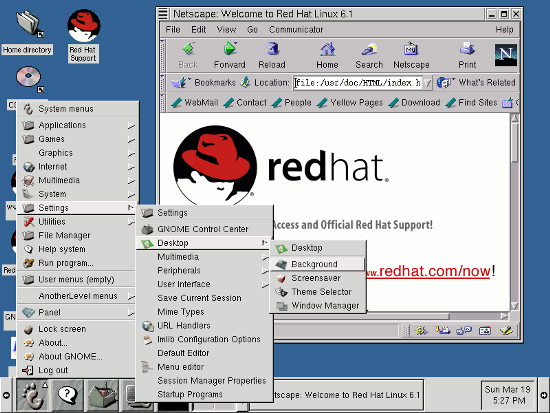Open Red Hat Support desktop icon
The height and width of the screenshot is (413, 550).
click(83, 36)
